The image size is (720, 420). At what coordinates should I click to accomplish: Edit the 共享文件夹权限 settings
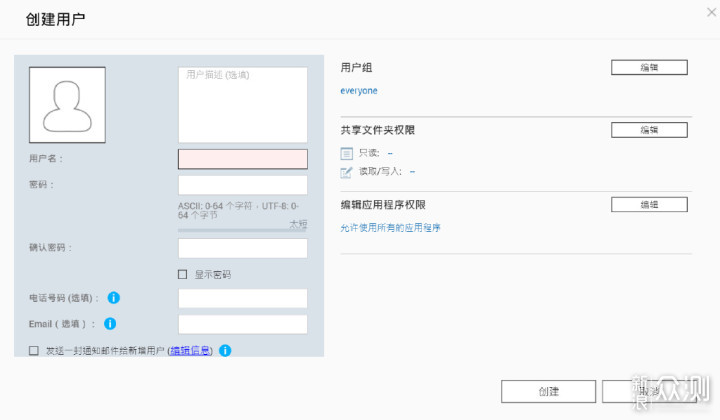click(649, 130)
